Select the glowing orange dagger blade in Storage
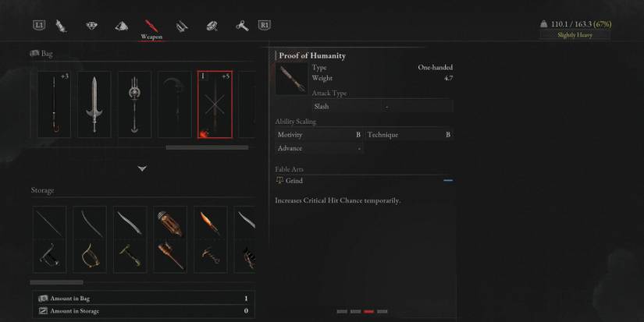The width and height of the screenshot is (644, 322). [210, 223]
